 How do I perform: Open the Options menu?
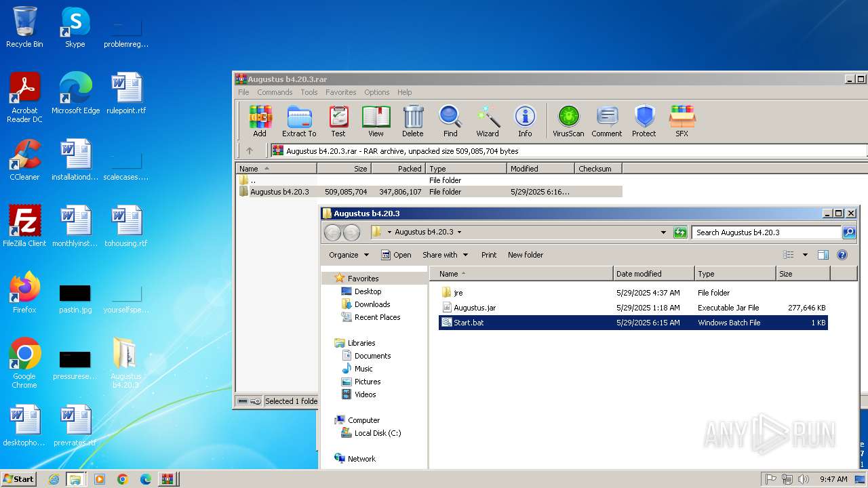click(x=376, y=92)
